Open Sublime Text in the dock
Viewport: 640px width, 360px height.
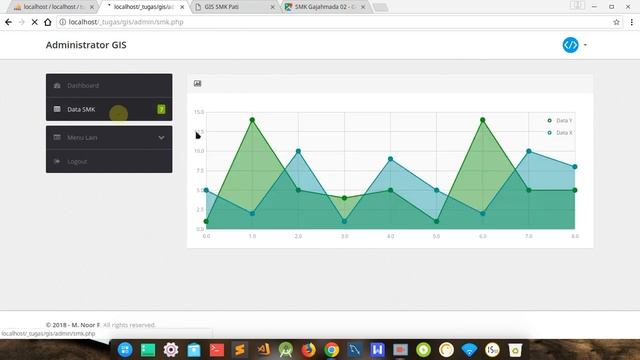tap(240, 350)
